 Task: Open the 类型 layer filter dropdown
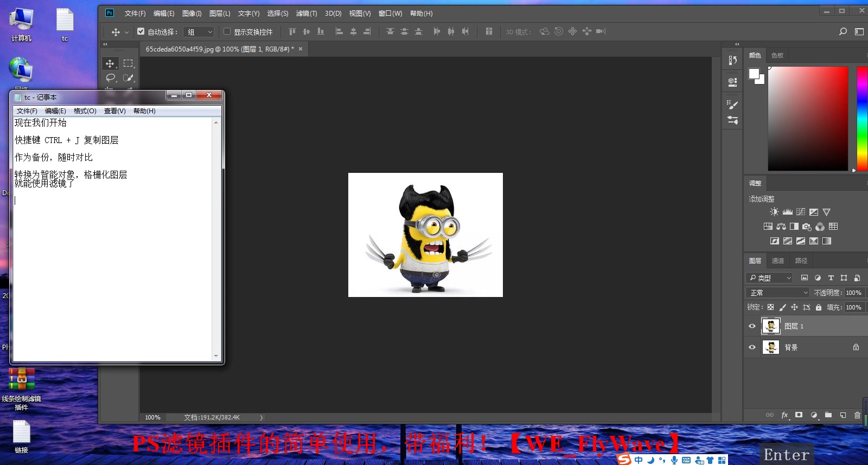click(770, 278)
